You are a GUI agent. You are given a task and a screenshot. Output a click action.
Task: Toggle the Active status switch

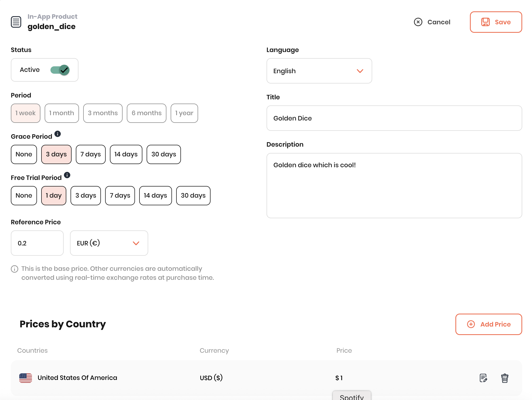(x=60, y=70)
